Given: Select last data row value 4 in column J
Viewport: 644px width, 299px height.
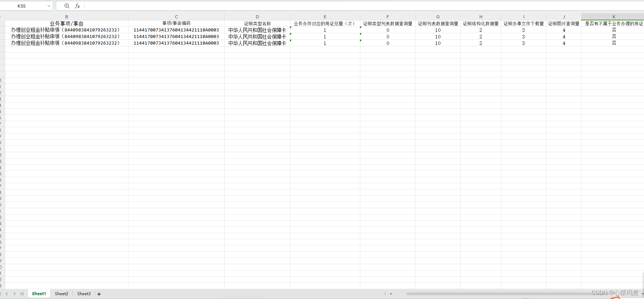Looking at the screenshot, I should coord(564,43).
